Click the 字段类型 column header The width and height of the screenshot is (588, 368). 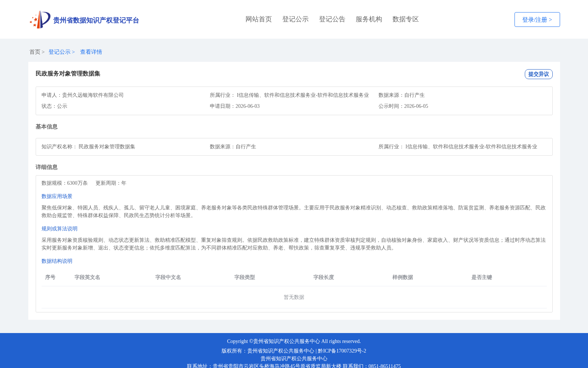tap(245, 277)
